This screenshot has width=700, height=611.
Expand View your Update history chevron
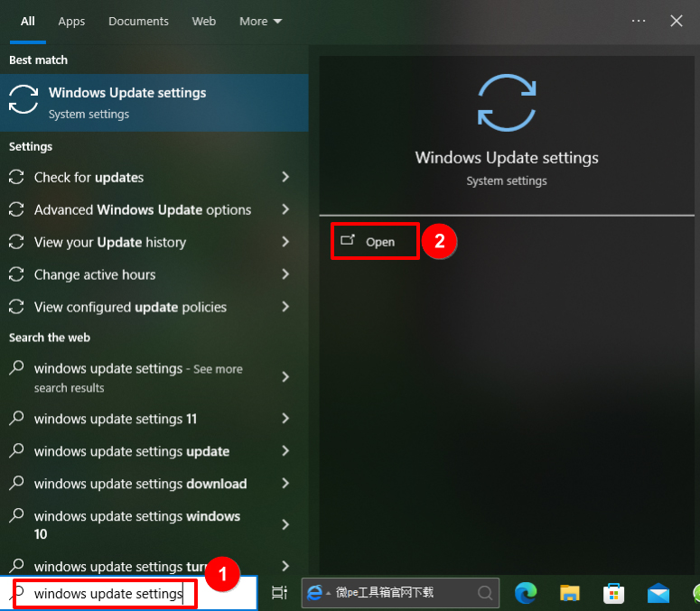click(285, 242)
